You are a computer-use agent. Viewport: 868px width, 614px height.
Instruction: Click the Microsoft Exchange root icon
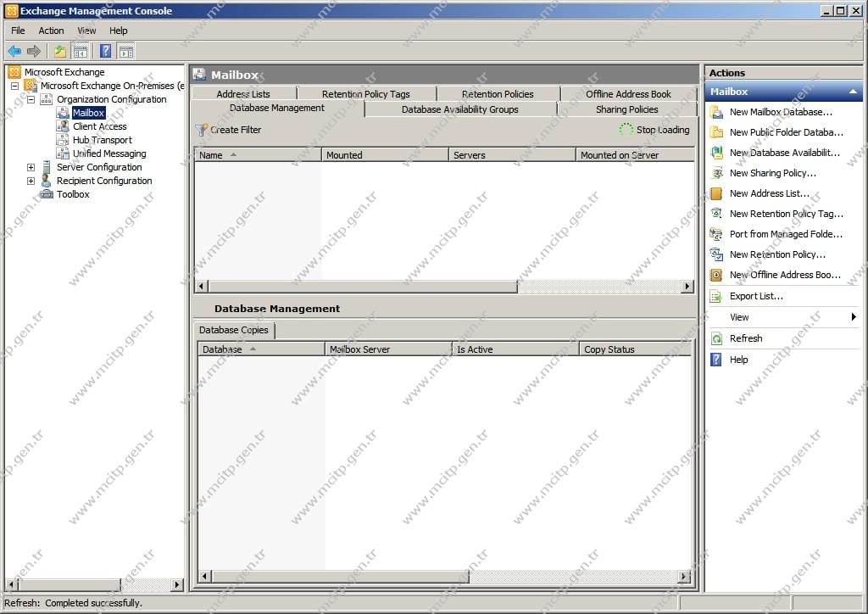point(14,72)
